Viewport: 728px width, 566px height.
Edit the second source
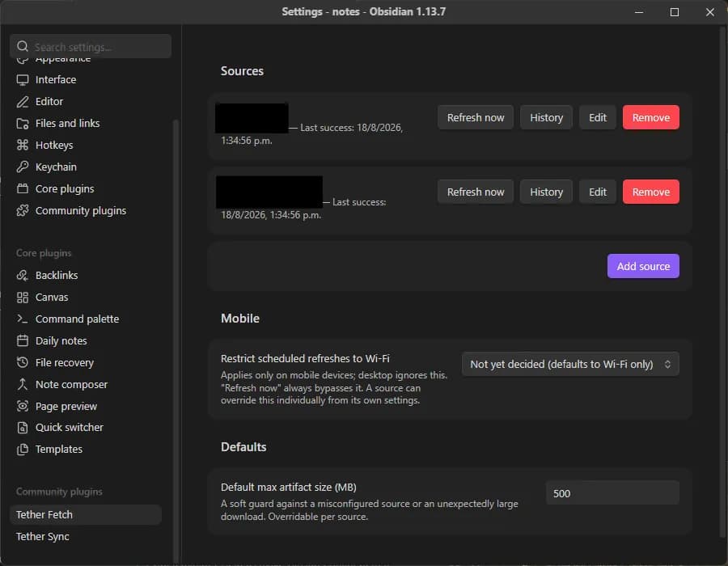[598, 192]
